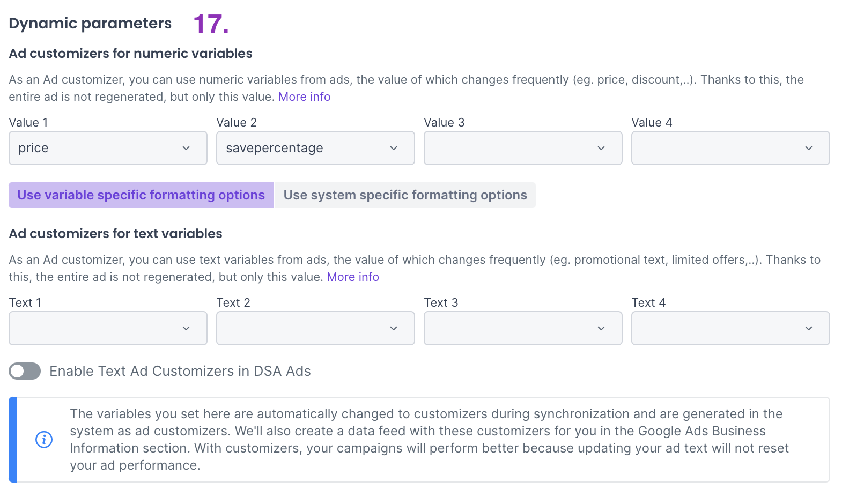
Task: Expand the empty Value 4 dropdown
Action: [x=730, y=148]
